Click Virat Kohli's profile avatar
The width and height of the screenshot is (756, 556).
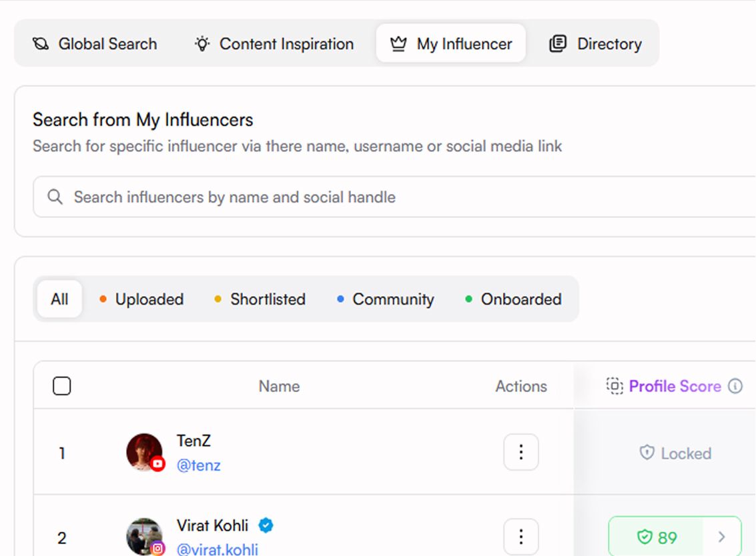click(144, 536)
